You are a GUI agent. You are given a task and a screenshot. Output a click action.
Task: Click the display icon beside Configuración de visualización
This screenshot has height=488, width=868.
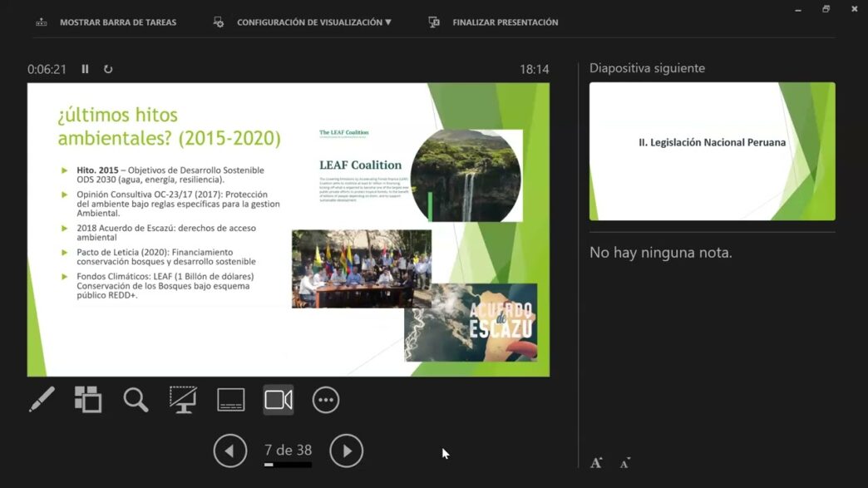[x=218, y=22]
